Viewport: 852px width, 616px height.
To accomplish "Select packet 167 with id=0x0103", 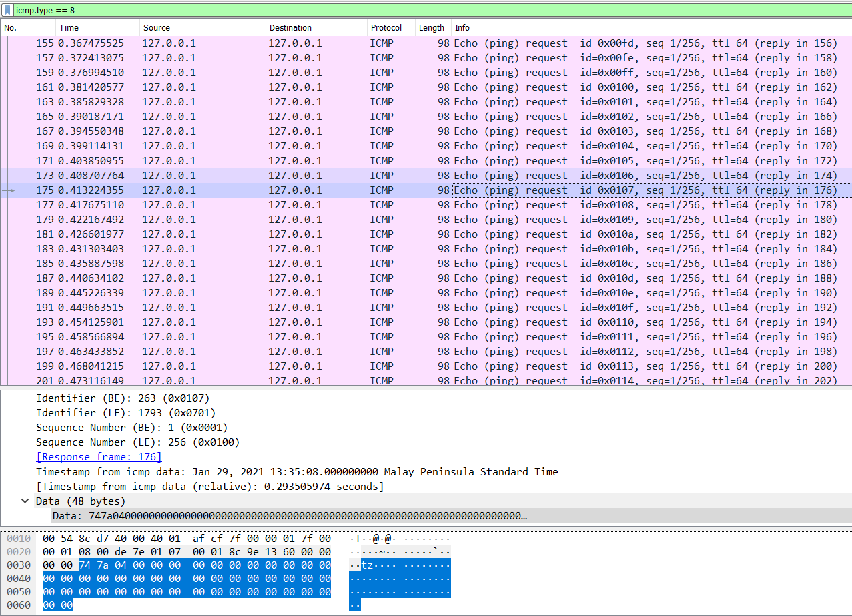I will [426, 131].
